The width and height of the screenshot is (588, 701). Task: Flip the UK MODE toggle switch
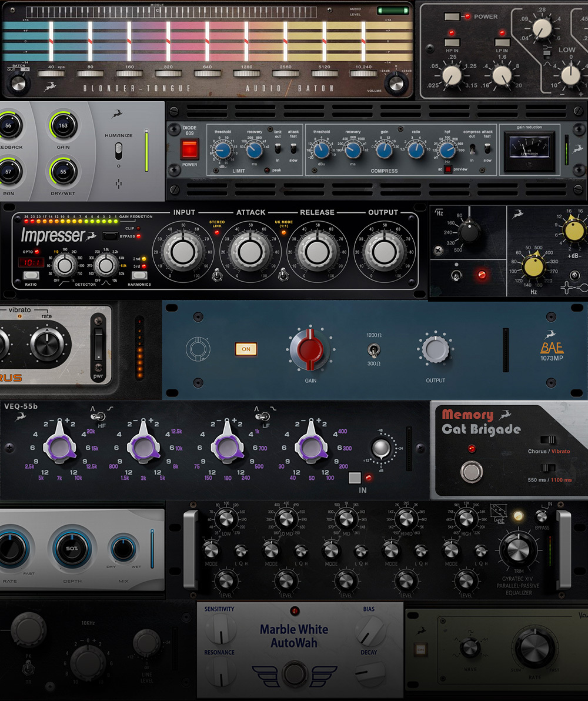point(283,275)
